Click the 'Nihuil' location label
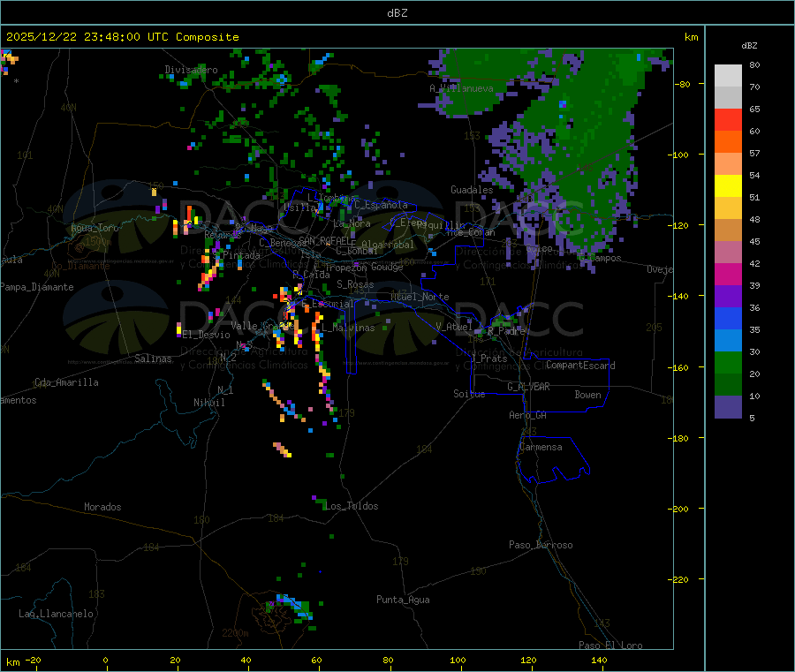Screen dimensions: 795x672 point(208,403)
